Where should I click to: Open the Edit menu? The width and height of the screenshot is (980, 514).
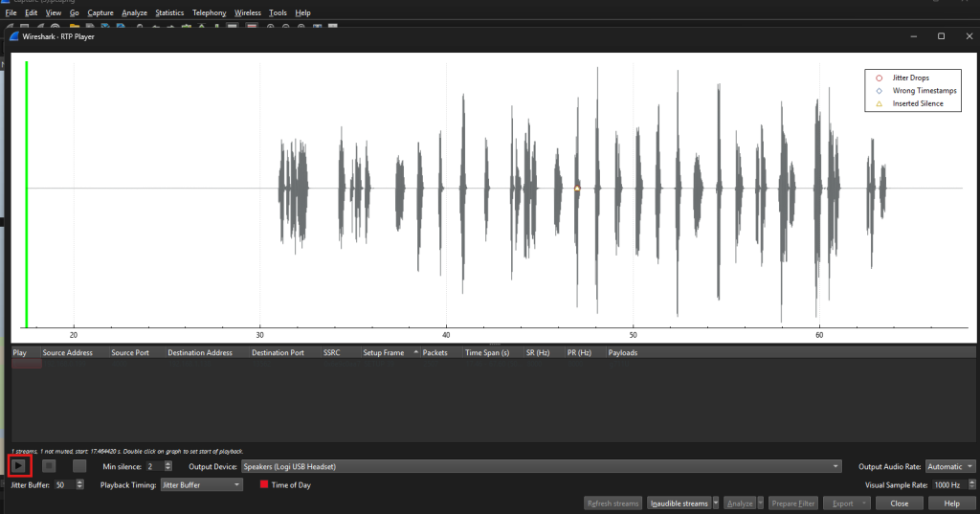(32, 12)
